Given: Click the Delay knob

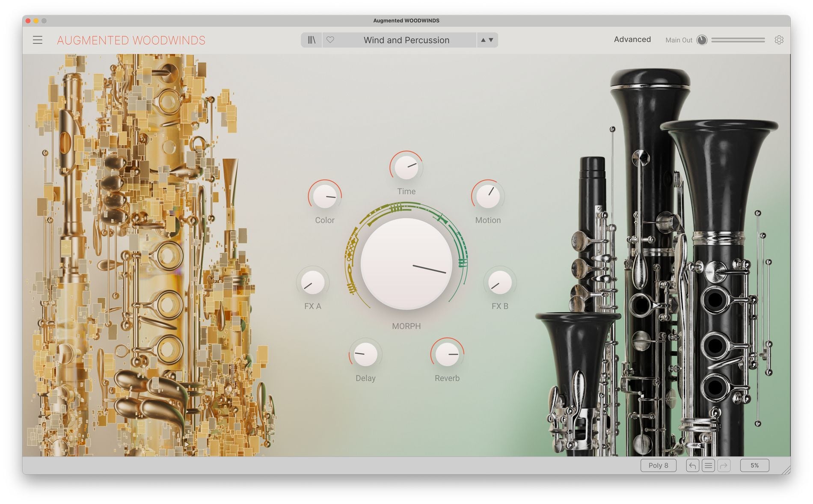Looking at the screenshot, I should (365, 354).
